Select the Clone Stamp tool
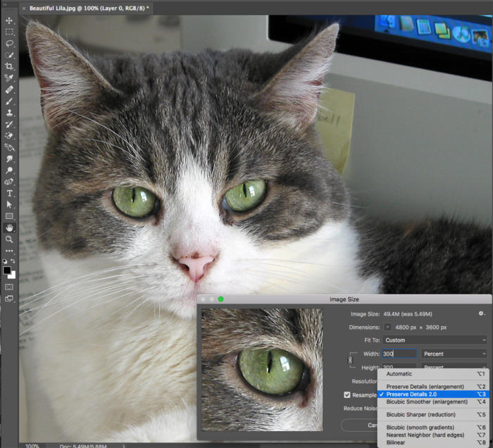This screenshot has height=448, width=493. (x=9, y=113)
